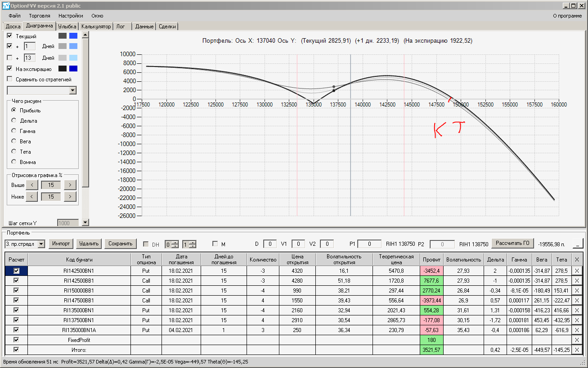This screenshot has height=368, width=588.
Task: Delete the RI142500BN1 row with its X button
Action: pyautogui.click(x=577, y=271)
